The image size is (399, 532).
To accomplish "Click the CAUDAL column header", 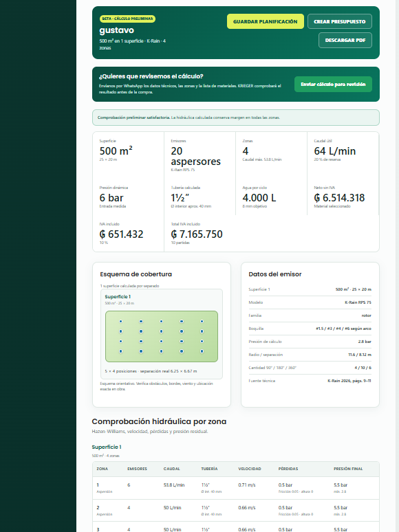I will click(172, 469).
